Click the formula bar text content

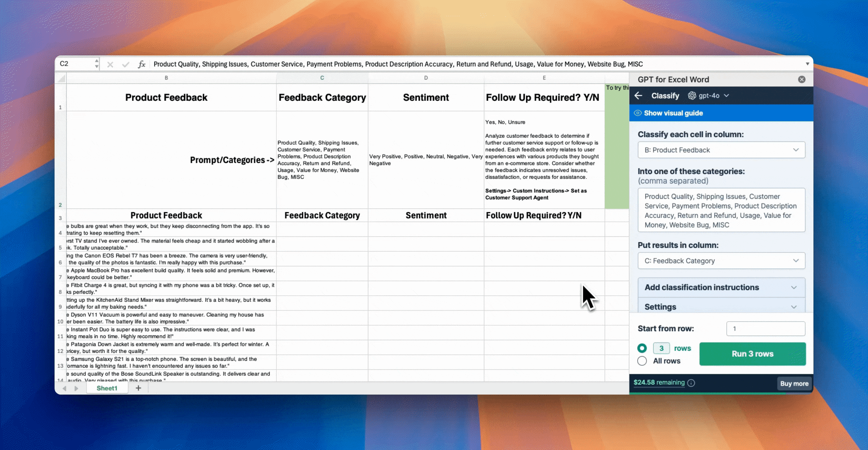tap(398, 64)
